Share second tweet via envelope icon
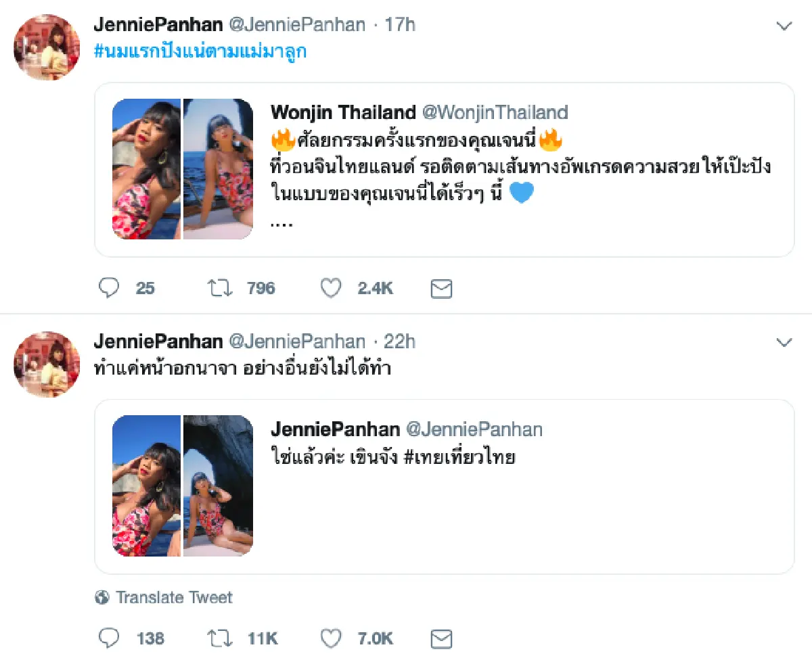Viewport: 812px width, 660px height. point(441,638)
